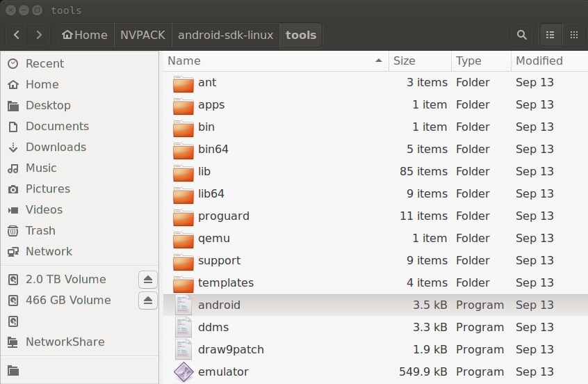Select the draw9patch script file icon
This screenshot has width=588, height=384.
[x=183, y=349]
